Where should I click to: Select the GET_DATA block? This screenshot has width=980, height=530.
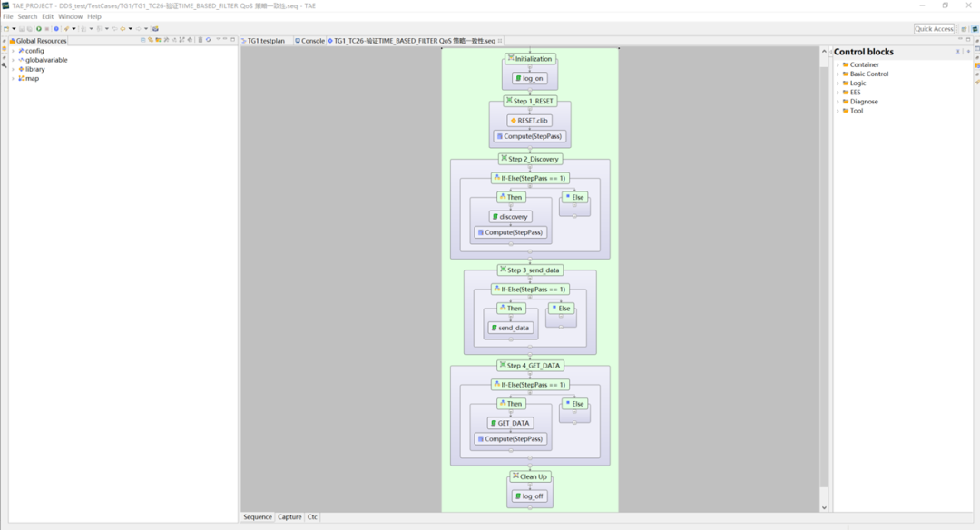pyautogui.click(x=511, y=423)
